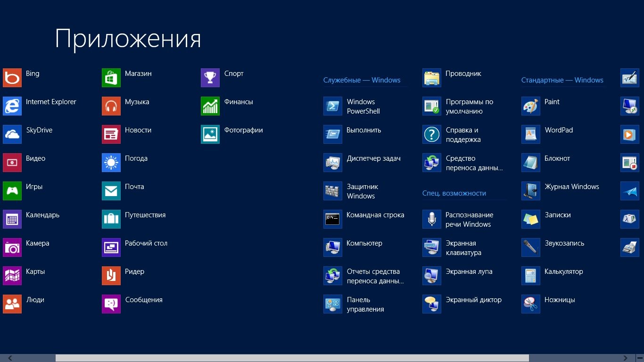This screenshot has height=362, width=644.
Task: Open the Календарь app icon
Action: (12, 219)
